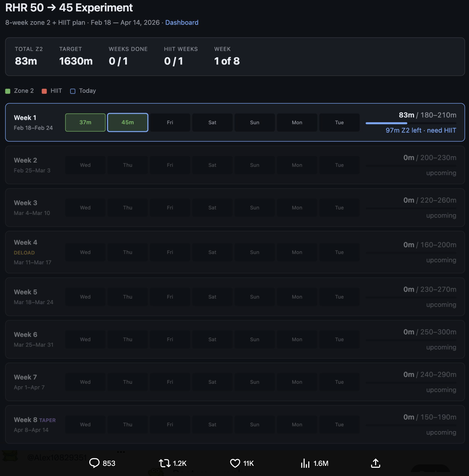Expand the Week 2 row header
The width and height of the screenshot is (469, 476).
point(25,160)
